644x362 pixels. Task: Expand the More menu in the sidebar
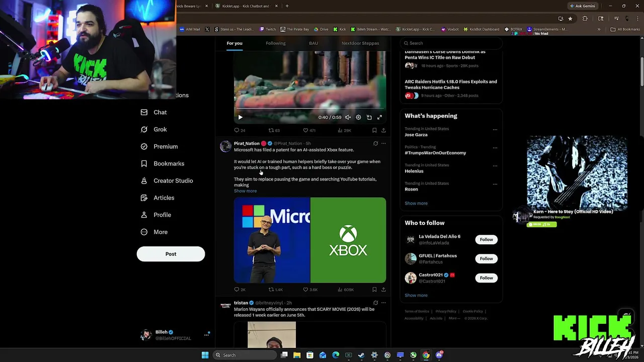coord(154,232)
